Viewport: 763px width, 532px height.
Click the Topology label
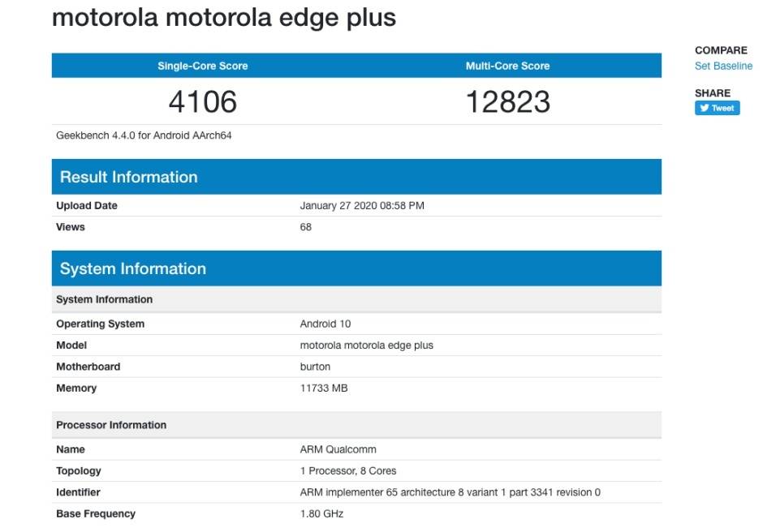pyautogui.click(x=79, y=470)
